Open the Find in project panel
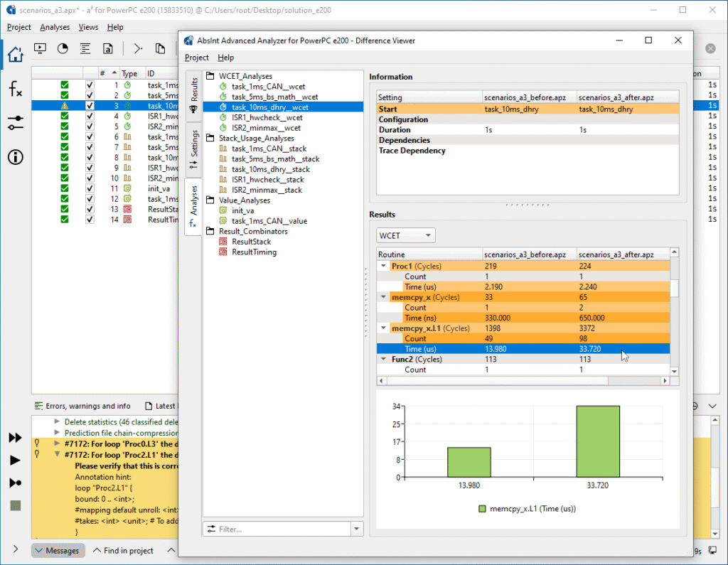Image resolution: width=728 pixels, height=565 pixels. (123, 551)
